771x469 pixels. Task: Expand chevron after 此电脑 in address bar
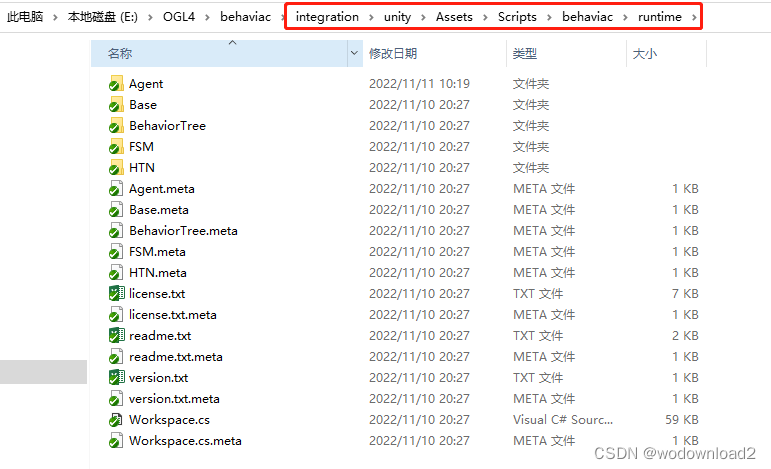[x=55, y=17]
